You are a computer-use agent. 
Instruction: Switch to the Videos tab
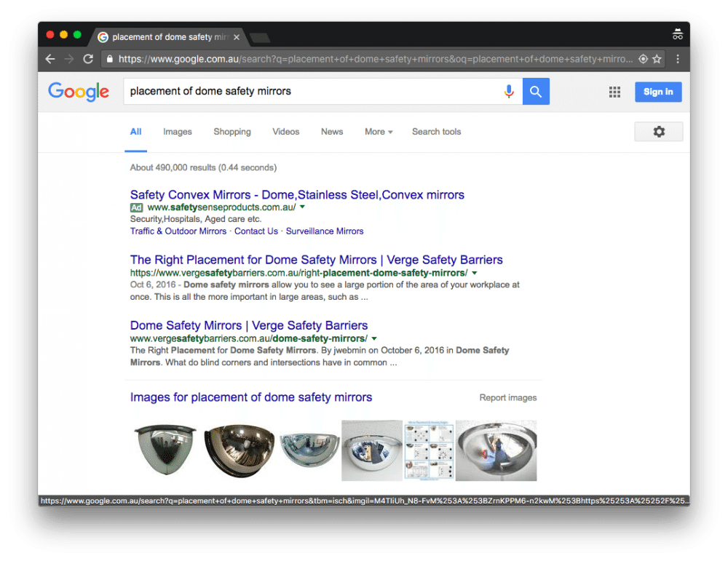pos(286,132)
